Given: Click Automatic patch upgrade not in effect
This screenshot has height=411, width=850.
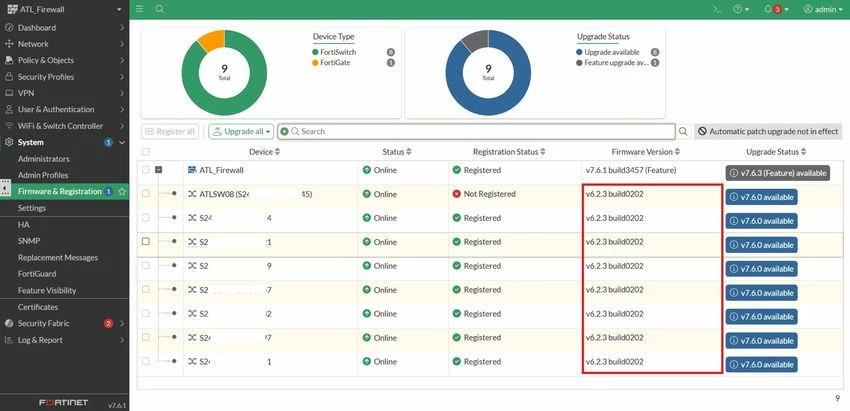Looking at the screenshot, I should [x=768, y=131].
